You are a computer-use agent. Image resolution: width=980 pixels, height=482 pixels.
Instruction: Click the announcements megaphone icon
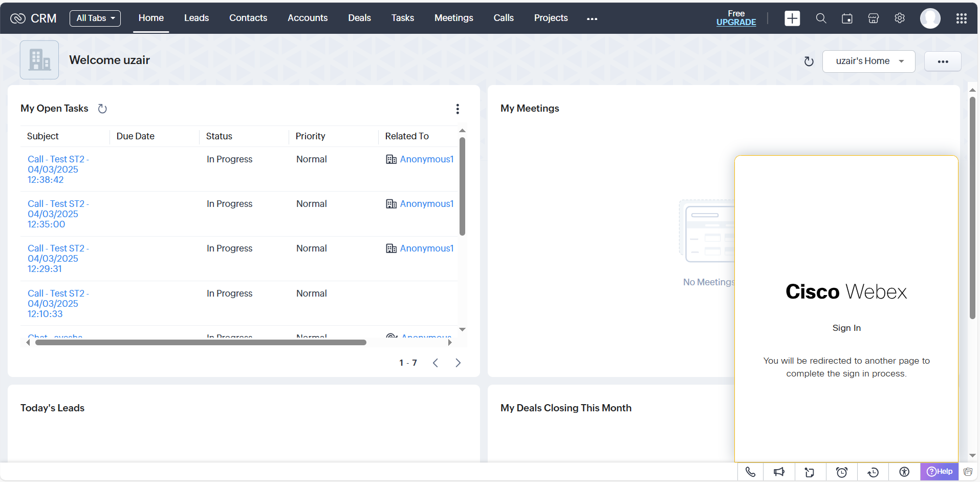tap(779, 472)
